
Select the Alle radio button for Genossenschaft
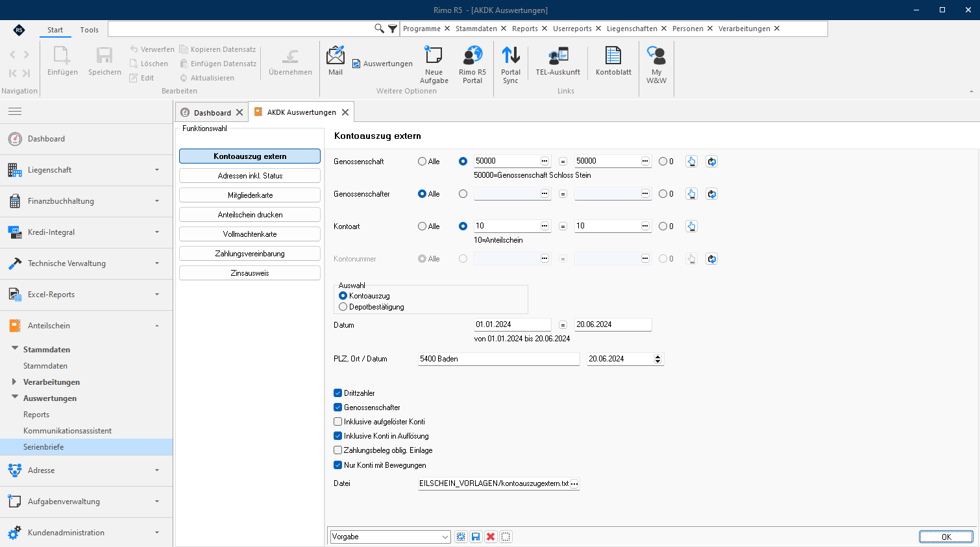pos(423,162)
